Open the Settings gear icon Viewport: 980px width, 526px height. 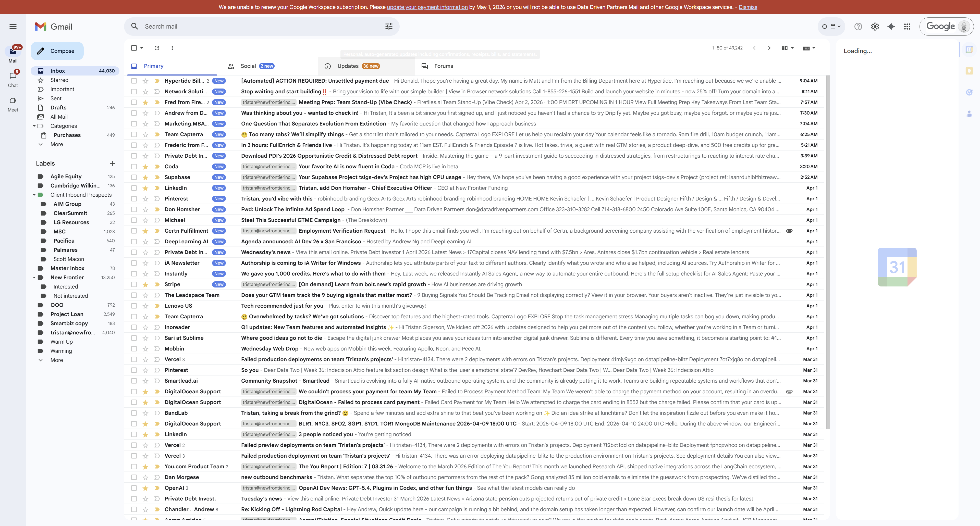click(x=875, y=26)
